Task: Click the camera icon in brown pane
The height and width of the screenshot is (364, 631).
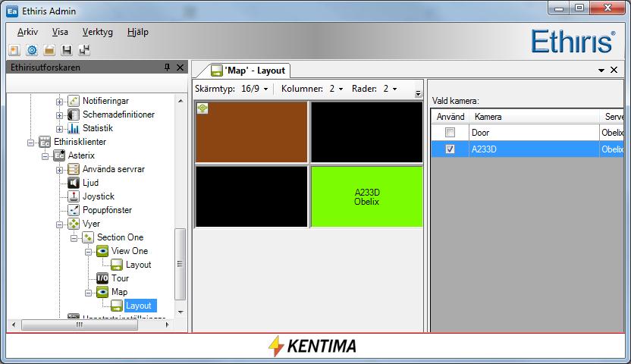Action: 202,108
